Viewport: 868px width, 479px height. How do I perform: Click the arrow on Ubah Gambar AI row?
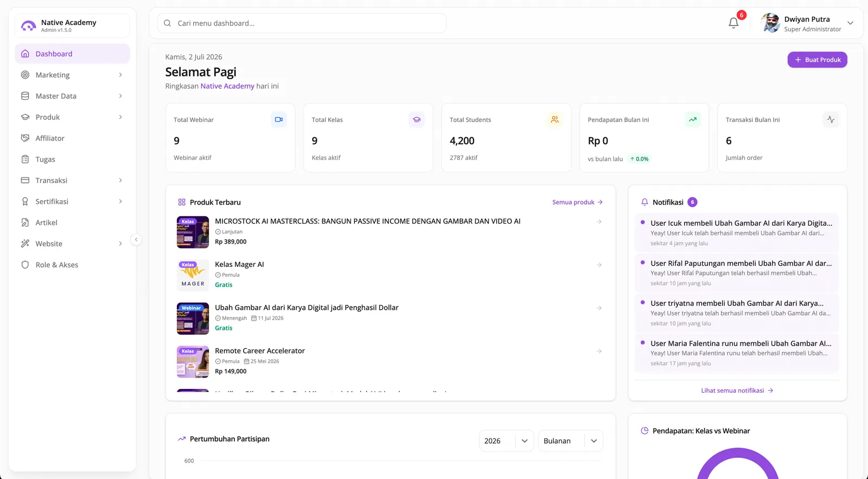point(599,308)
